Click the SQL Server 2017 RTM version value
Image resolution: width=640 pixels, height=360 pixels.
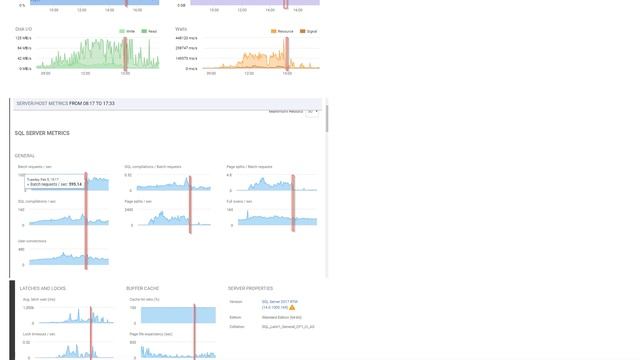pos(280,304)
